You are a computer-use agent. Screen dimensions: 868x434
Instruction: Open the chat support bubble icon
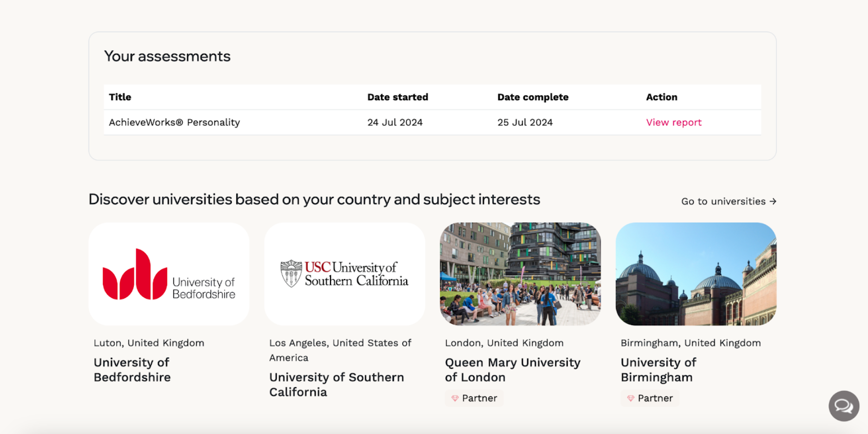(x=844, y=406)
